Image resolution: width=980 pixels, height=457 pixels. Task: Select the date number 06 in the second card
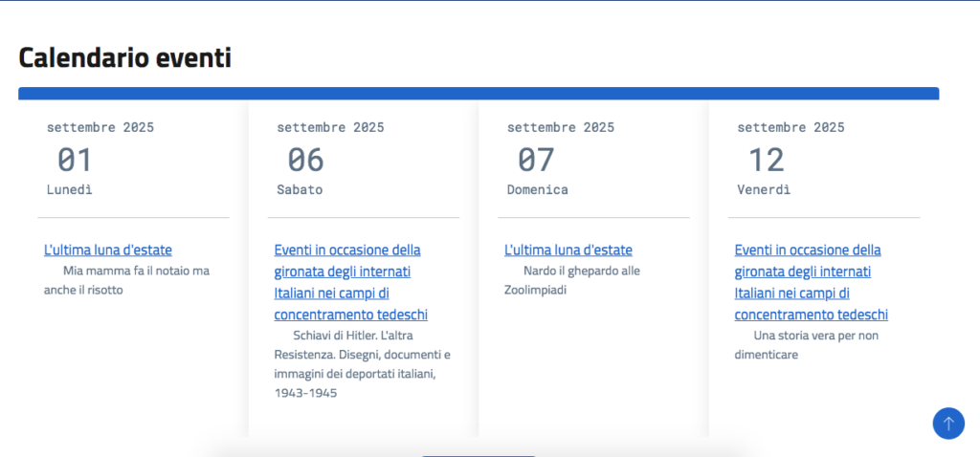[305, 159]
